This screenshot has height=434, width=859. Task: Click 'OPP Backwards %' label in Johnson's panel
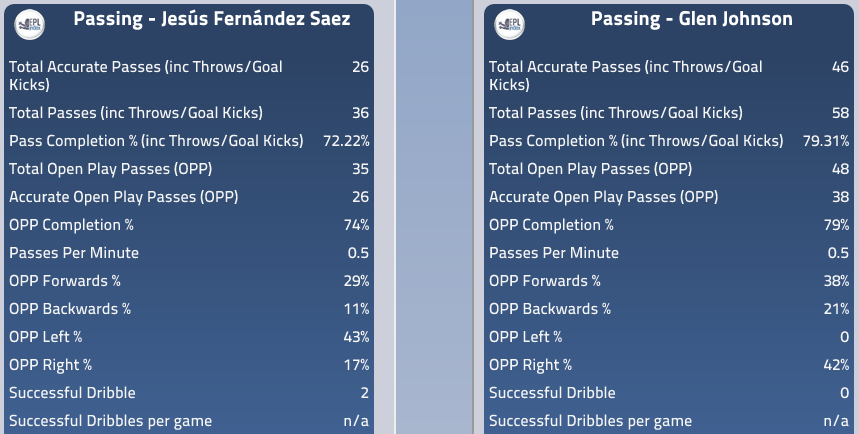(549, 309)
